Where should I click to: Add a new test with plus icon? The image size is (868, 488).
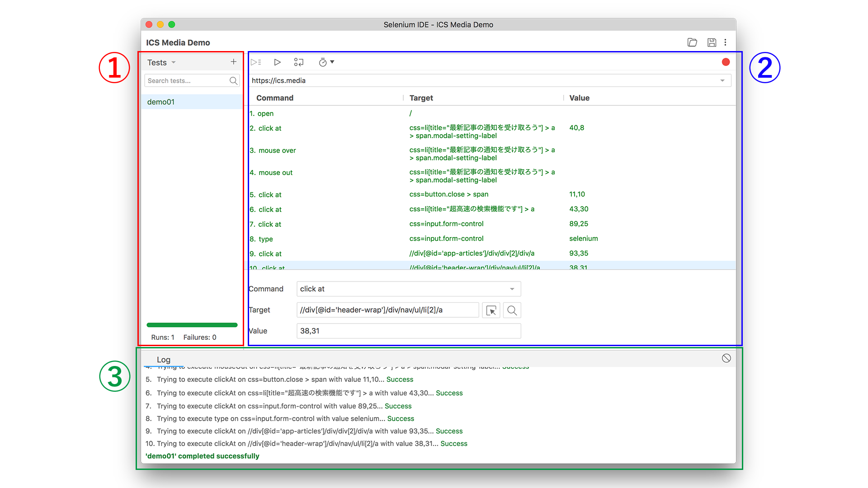(x=233, y=62)
